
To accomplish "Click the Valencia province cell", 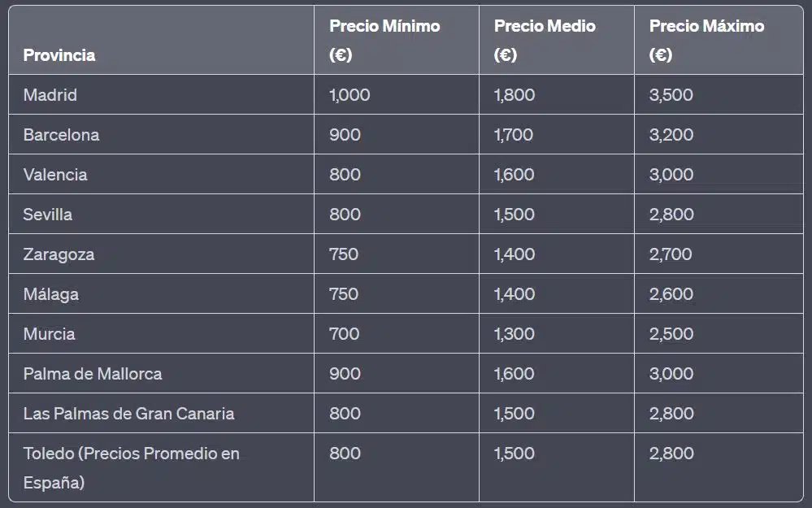I will point(55,175).
